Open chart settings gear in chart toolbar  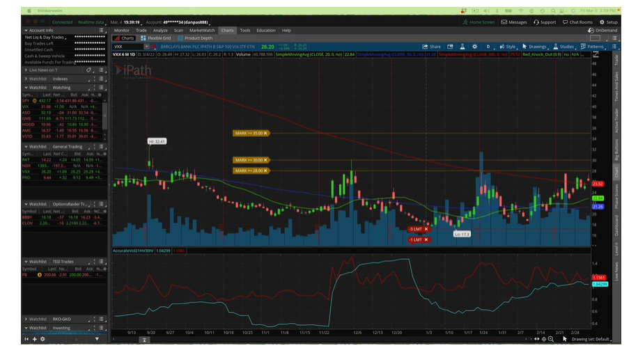[x=474, y=47]
